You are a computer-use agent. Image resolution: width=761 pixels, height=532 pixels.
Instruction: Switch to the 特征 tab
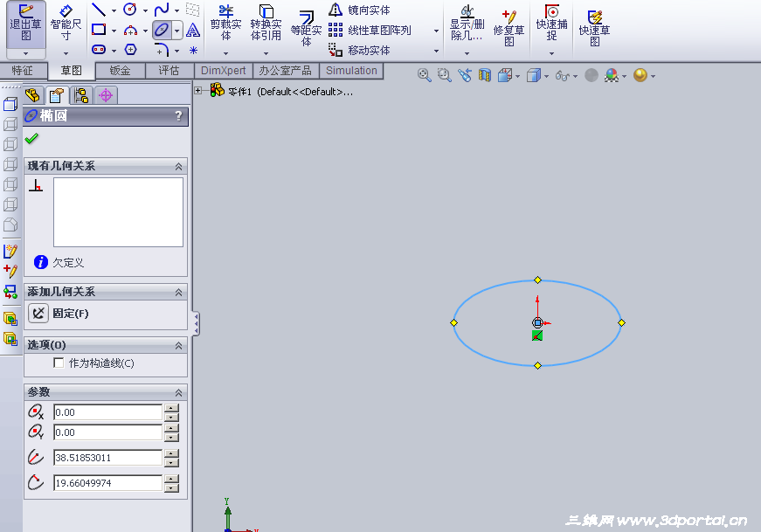[x=23, y=71]
